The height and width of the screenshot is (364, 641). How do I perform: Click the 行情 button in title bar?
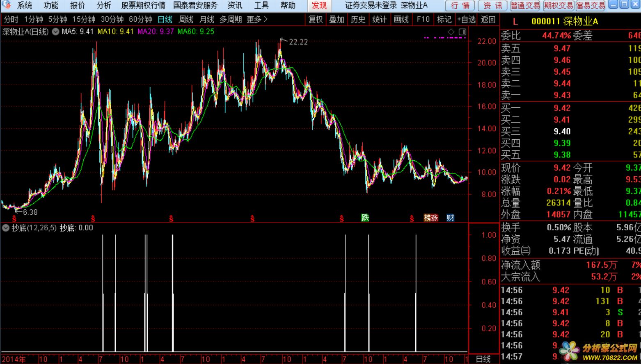coord(460,5)
